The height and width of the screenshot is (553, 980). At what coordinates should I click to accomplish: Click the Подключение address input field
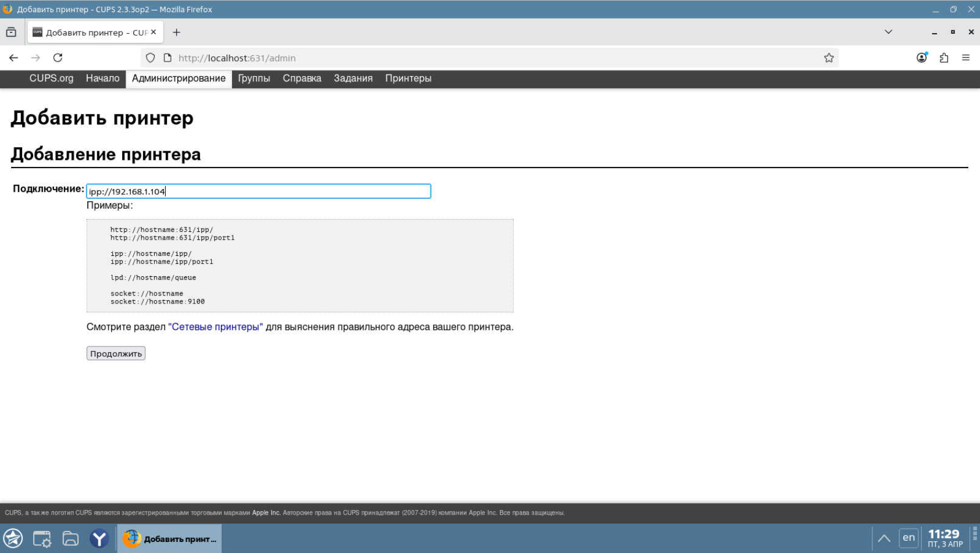coord(258,191)
